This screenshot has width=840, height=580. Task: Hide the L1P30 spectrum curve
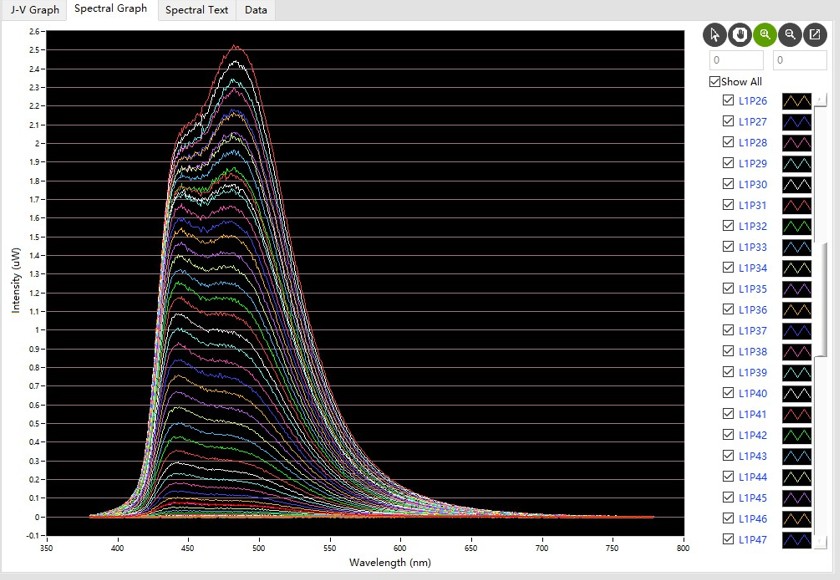click(728, 184)
